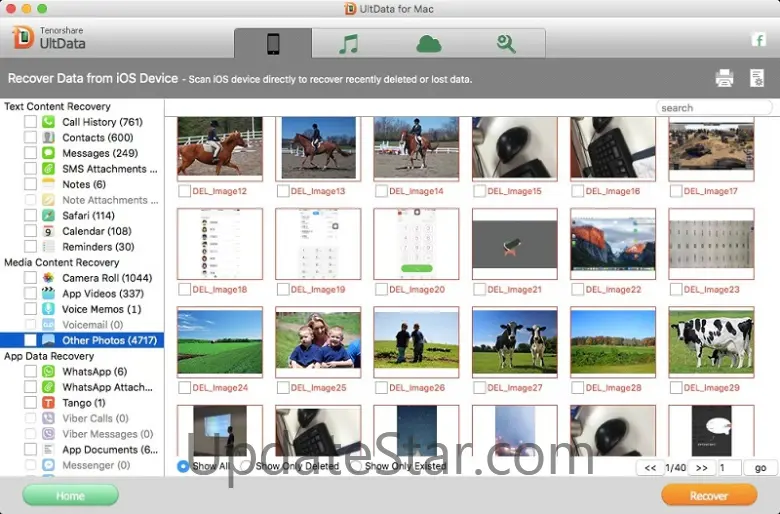Screen dimensions: 780x514
Task: Go to next page with >> button
Action: point(702,468)
